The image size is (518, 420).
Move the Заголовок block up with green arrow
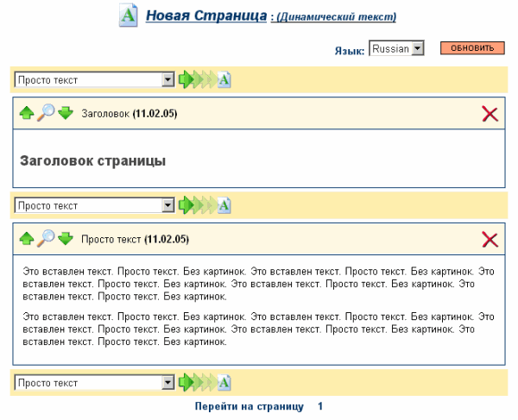click(x=27, y=114)
